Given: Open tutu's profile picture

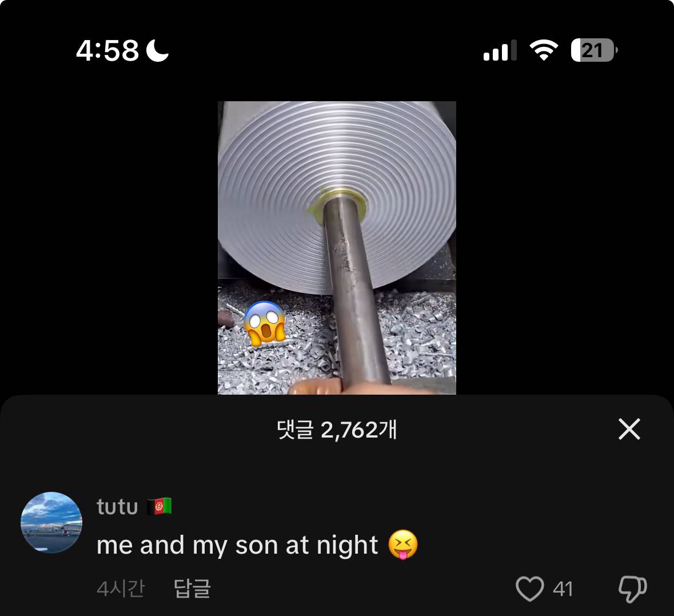Looking at the screenshot, I should point(51,522).
